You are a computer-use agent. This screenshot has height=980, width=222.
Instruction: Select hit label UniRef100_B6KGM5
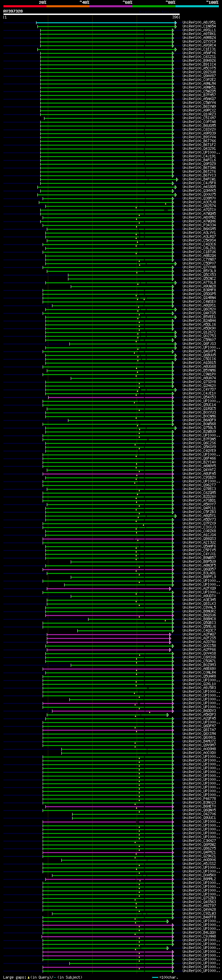199,229
